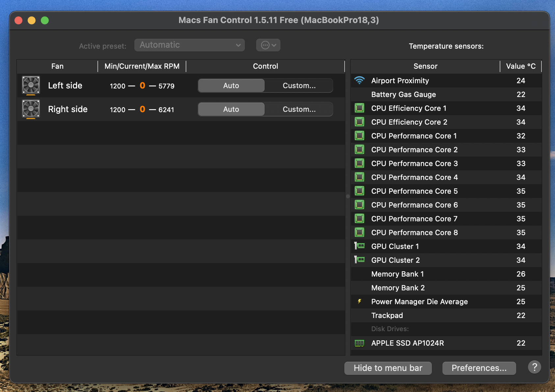Select the Memory Bank 2 sensor row
Screen dimensions: 555x392
(446, 288)
